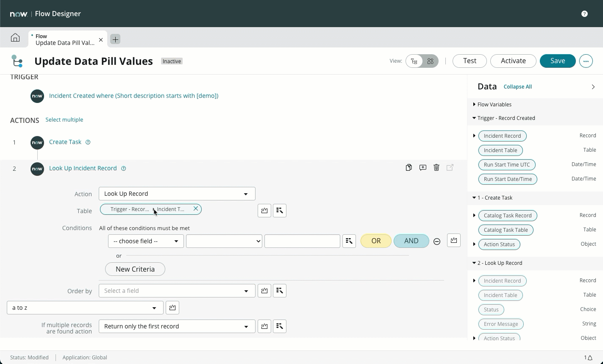Remove the condition row minus icon
The height and width of the screenshot is (364, 603).
tap(437, 242)
